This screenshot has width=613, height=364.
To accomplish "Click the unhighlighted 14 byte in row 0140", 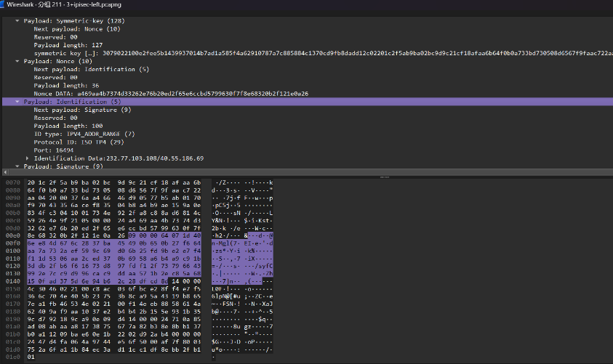I will pyautogui.click(x=175, y=281).
